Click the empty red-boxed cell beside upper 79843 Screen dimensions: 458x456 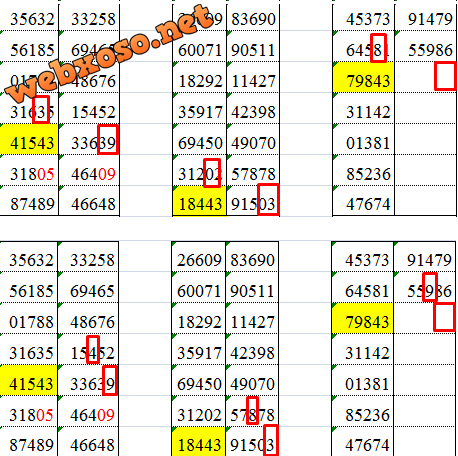[445, 76]
